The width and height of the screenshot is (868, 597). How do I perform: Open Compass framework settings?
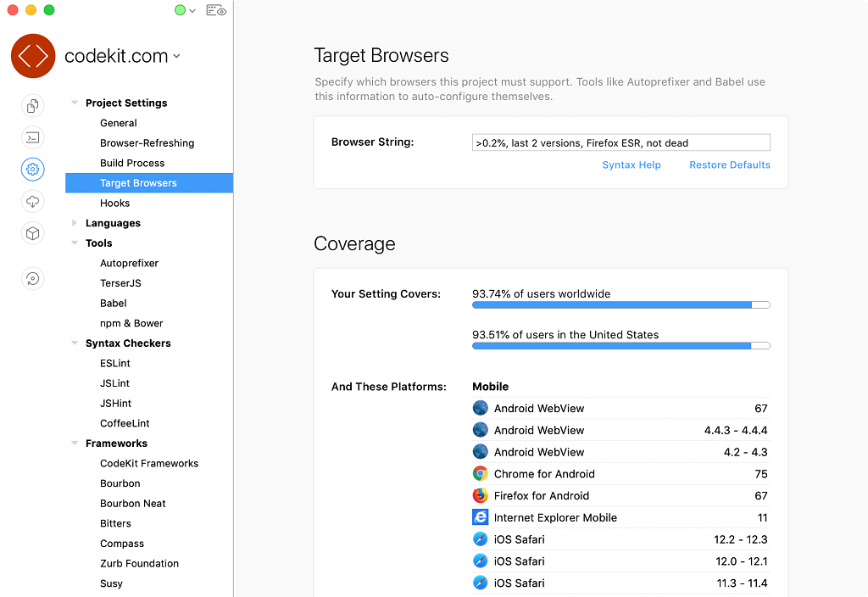pos(122,544)
